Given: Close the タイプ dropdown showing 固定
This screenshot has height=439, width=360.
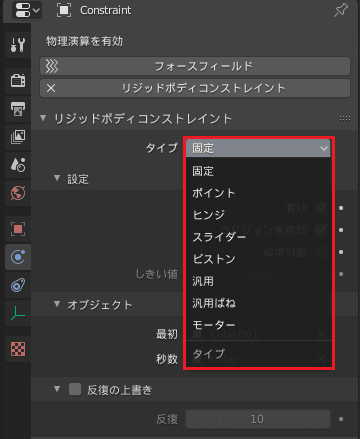Looking at the screenshot, I should [258, 148].
